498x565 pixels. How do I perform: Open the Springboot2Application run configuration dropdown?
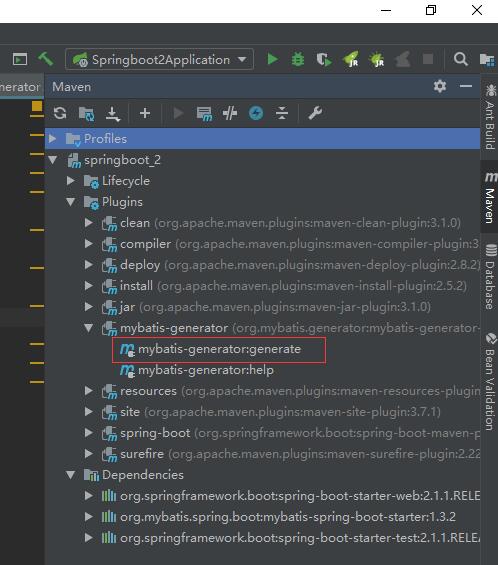[x=159, y=59]
